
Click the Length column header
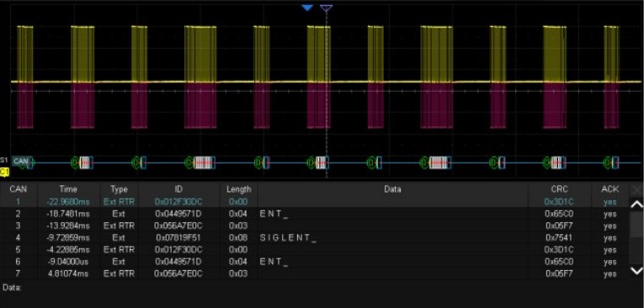click(x=238, y=189)
